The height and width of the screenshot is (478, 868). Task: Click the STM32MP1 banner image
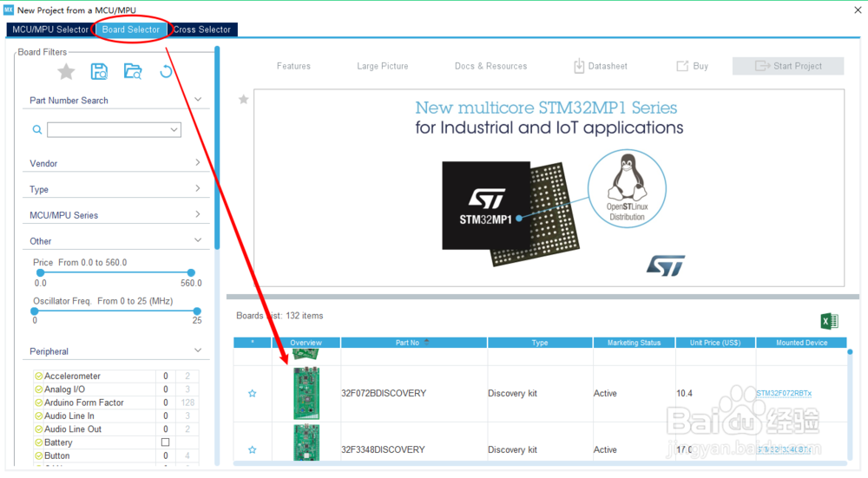549,188
